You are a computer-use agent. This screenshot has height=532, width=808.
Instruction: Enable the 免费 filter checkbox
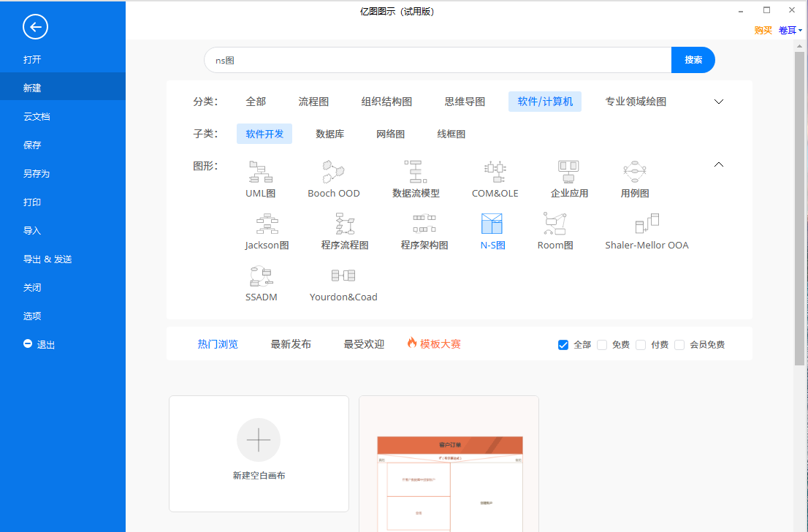(x=602, y=345)
